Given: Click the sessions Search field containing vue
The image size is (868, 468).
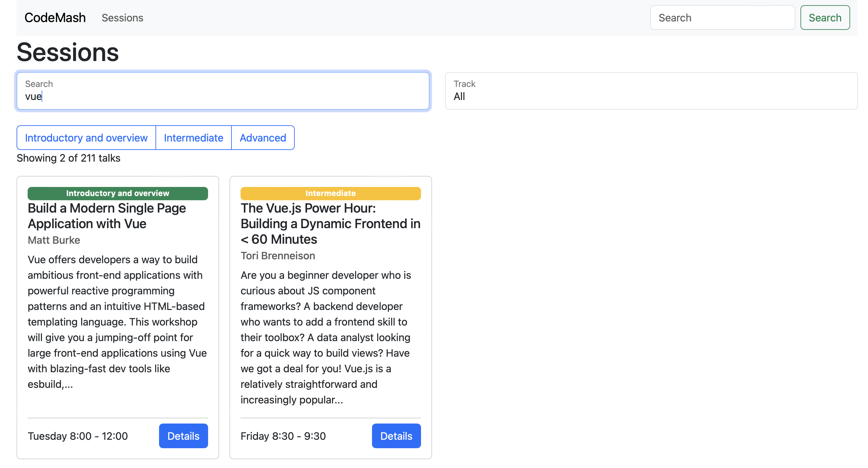Looking at the screenshot, I should (x=223, y=91).
